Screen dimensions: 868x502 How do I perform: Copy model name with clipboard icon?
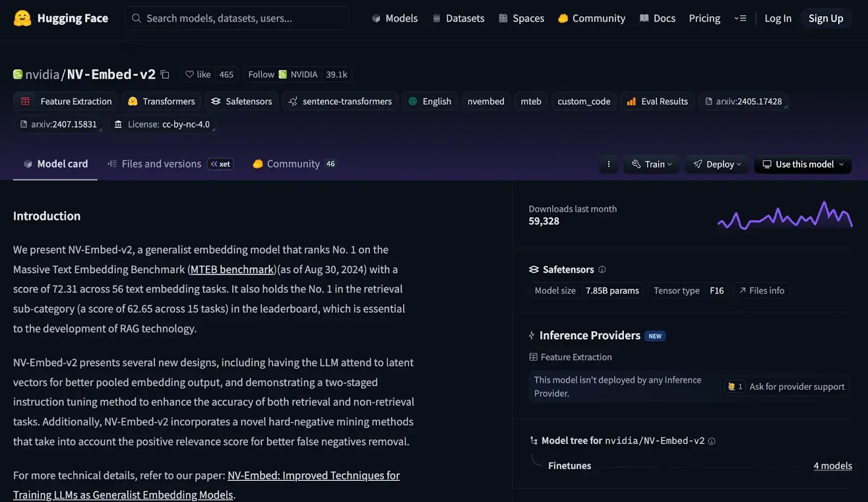coord(165,75)
